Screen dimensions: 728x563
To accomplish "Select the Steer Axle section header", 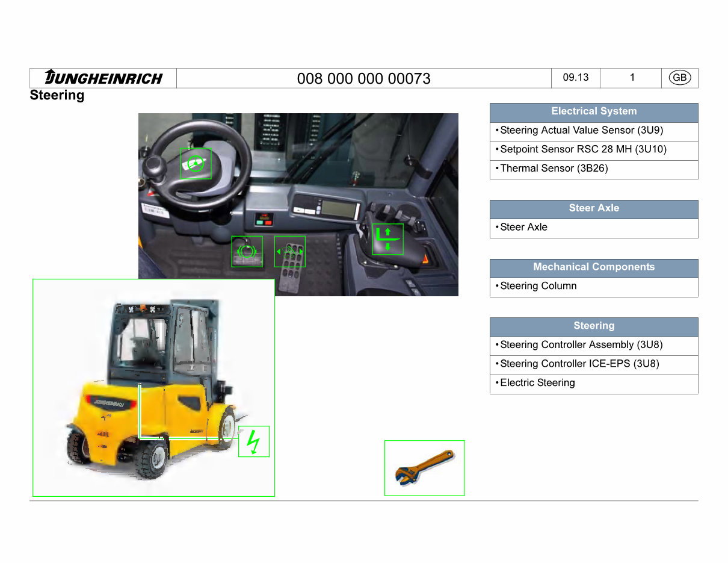I will pyautogui.click(x=594, y=209).
